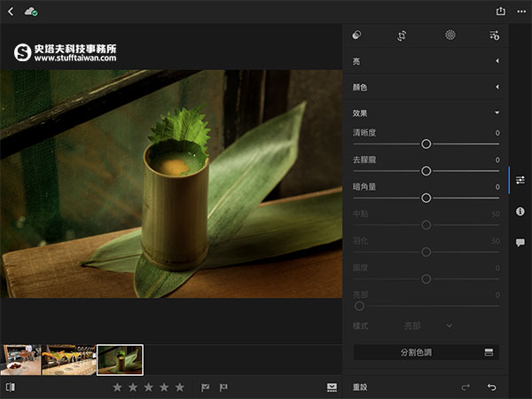Open the comments speech bubble panel
This screenshot has height=399, width=532.
pos(520,243)
